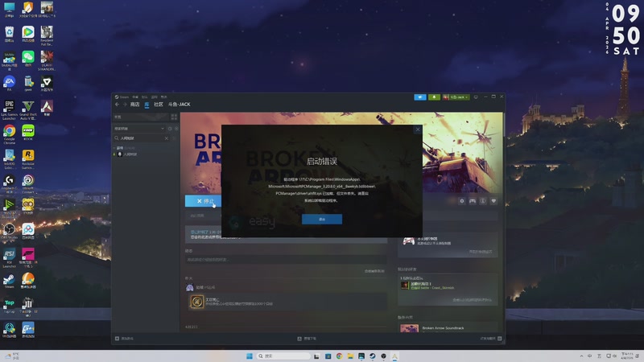Expand the library filter dropdown
Viewport: 644px width, 362px height.
click(x=138, y=129)
